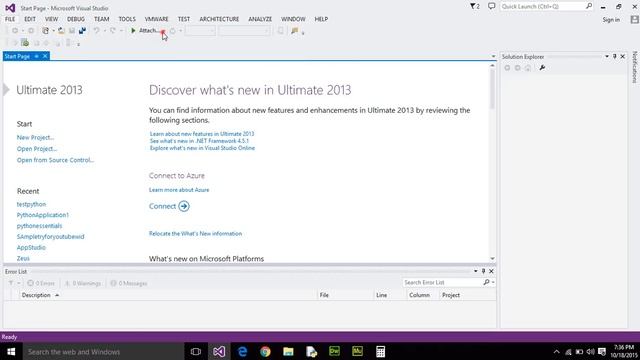The image size is (640, 360).
Task: Click the Quick Launch magnifier icon
Action: tap(589, 6)
